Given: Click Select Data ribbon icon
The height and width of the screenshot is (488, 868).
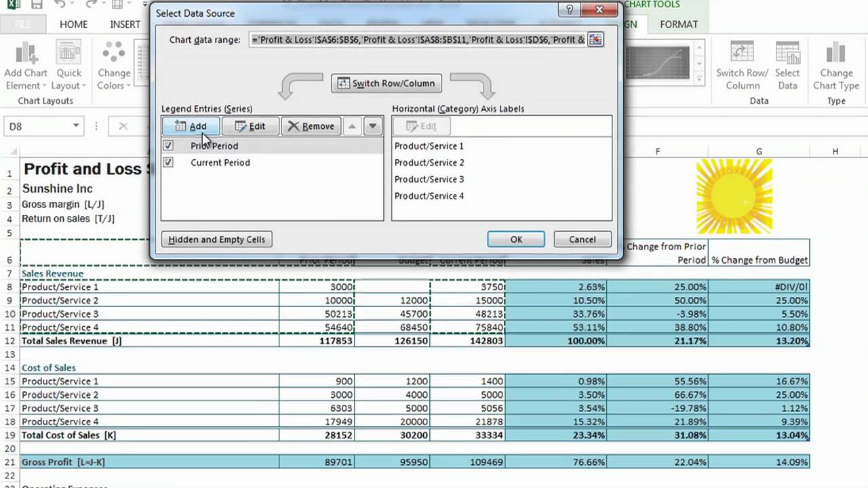Looking at the screenshot, I should [x=787, y=66].
